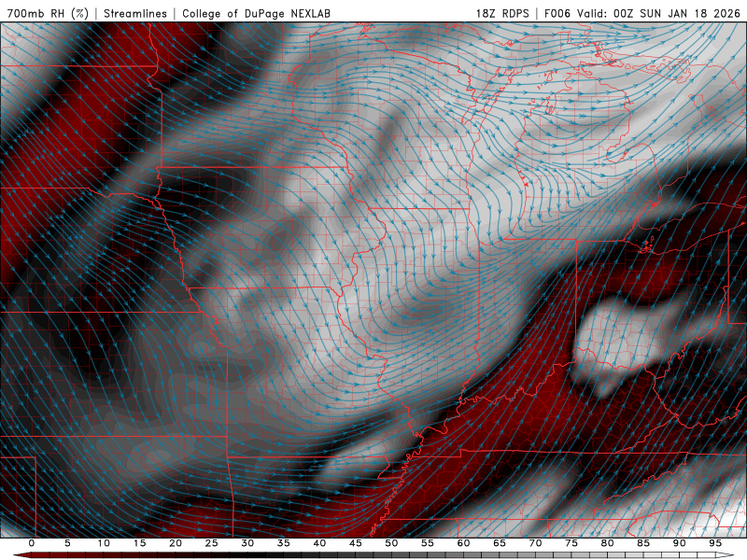The image size is (747, 560).
Task: Click the "0" value on the color scale
Action: click(32, 543)
